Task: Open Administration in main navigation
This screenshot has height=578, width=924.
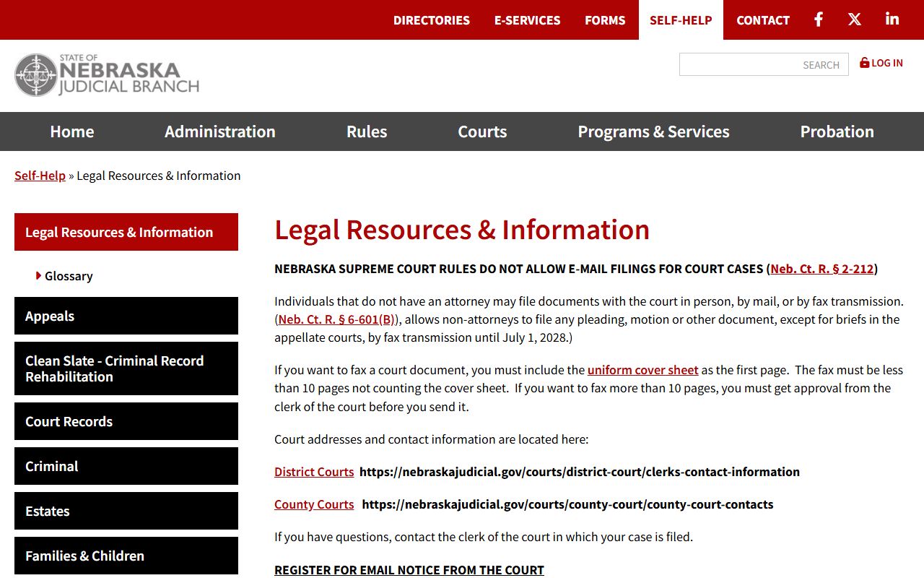Action: (220, 131)
